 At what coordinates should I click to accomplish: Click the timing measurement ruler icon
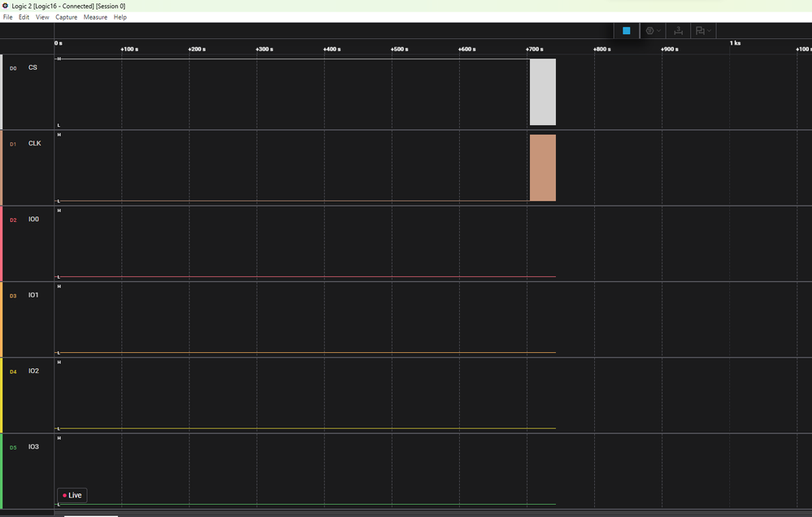pyautogui.click(x=678, y=31)
